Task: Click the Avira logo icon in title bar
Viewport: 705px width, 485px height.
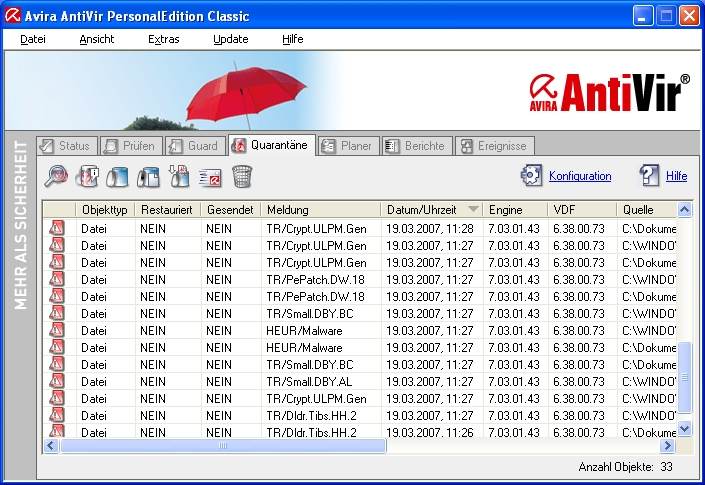Action: [13, 15]
